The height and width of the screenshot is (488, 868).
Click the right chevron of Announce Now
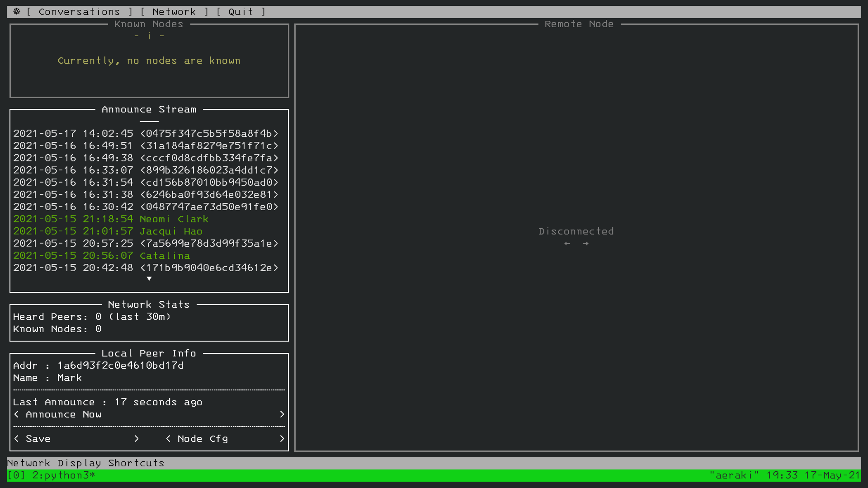coord(282,414)
